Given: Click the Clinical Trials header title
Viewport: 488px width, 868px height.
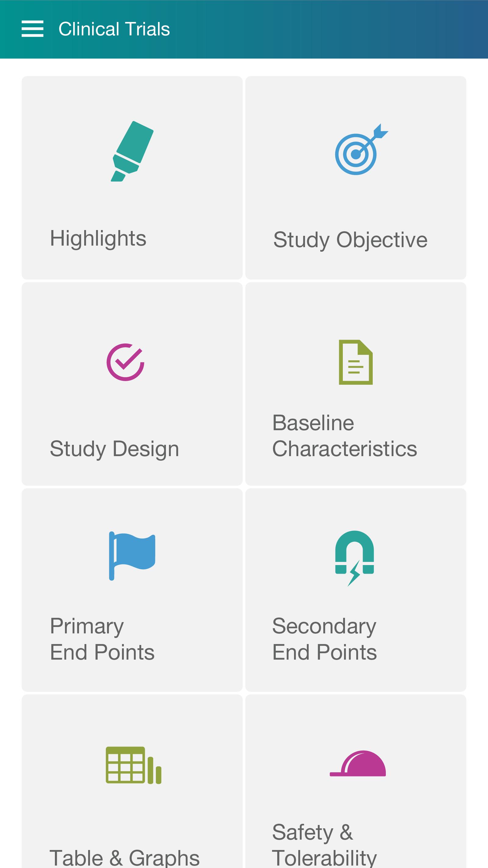Looking at the screenshot, I should [114, 29].
